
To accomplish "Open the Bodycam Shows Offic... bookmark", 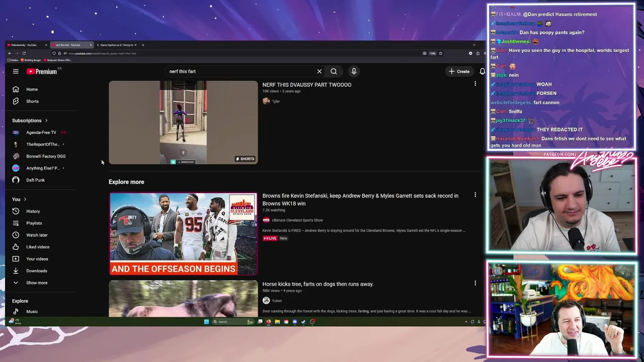I will click(58, 60).
